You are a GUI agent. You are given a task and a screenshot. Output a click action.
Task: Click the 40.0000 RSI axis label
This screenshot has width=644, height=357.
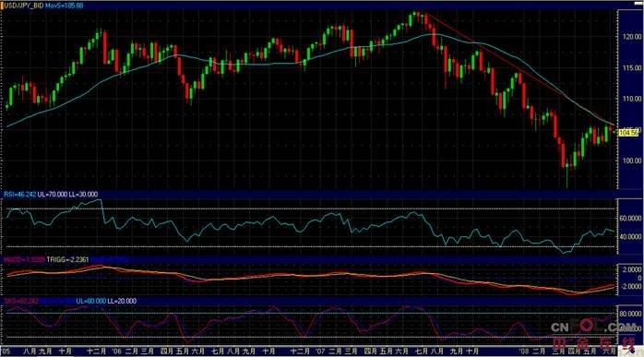(x=630, y=237)
